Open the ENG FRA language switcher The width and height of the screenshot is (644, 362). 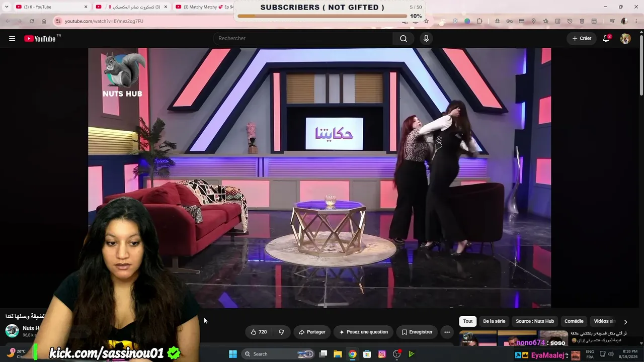click(590, 354)
